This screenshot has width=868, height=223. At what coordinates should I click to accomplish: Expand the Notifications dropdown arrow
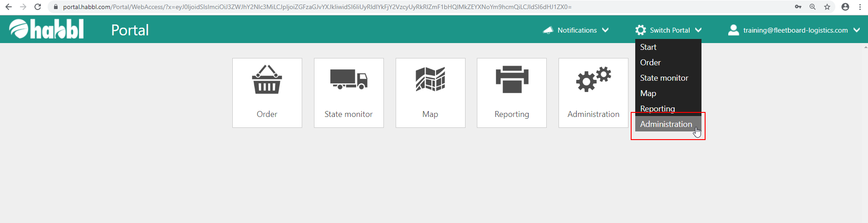tap(605, 30)
